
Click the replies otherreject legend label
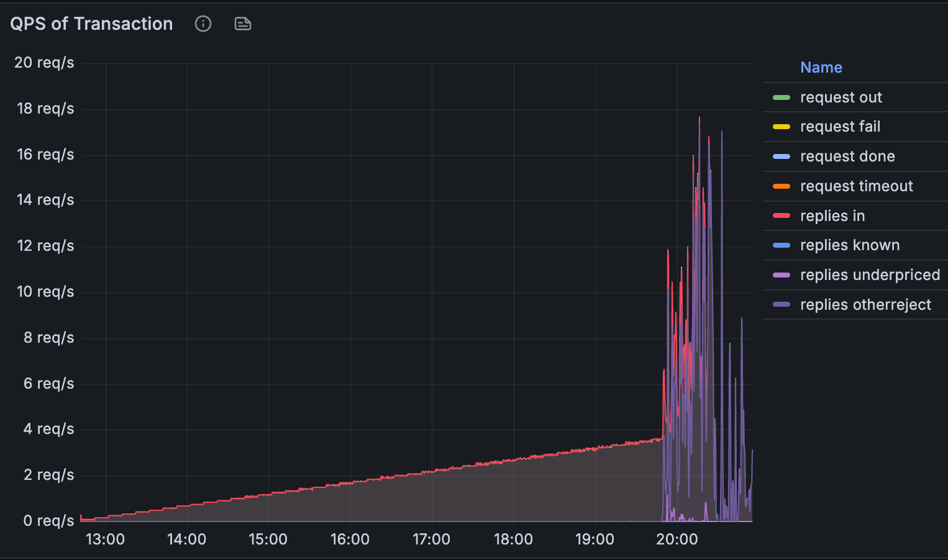click(865, 305)
